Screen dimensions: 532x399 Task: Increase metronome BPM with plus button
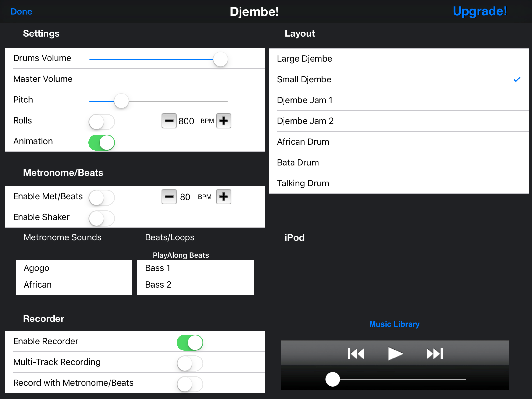tap(223, 197)
